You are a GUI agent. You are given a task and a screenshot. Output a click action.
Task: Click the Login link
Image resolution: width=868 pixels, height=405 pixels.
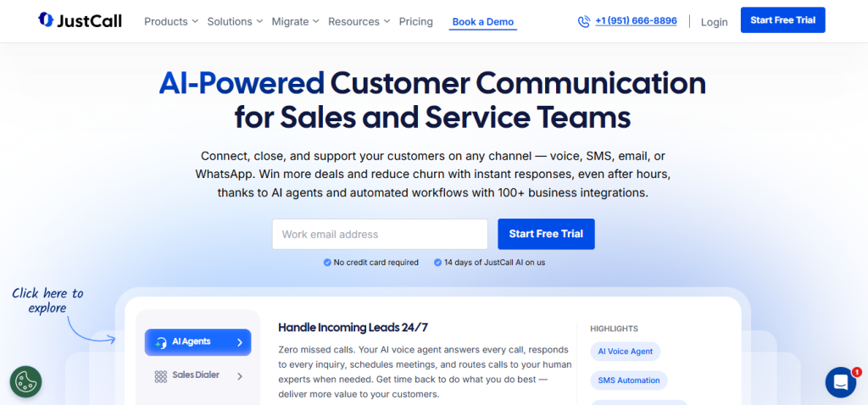[714, 22]
